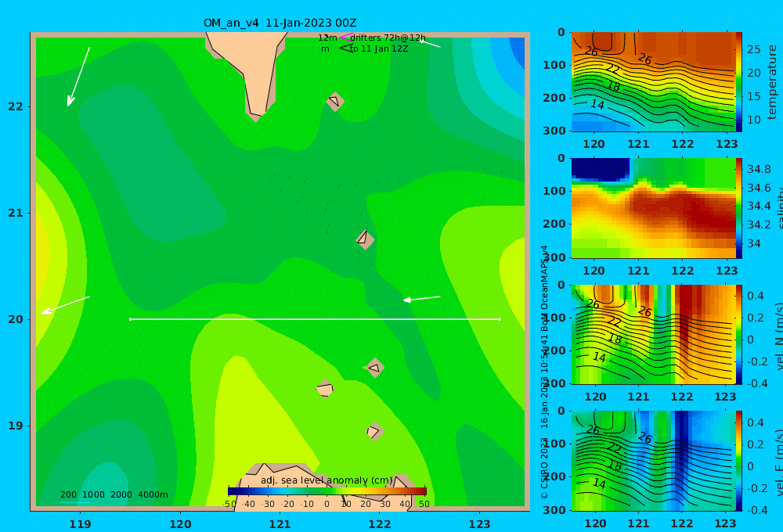This screenshot has height=532, width=783.
Task: Pick the vel. E colorbar
Action: (738, 461)
